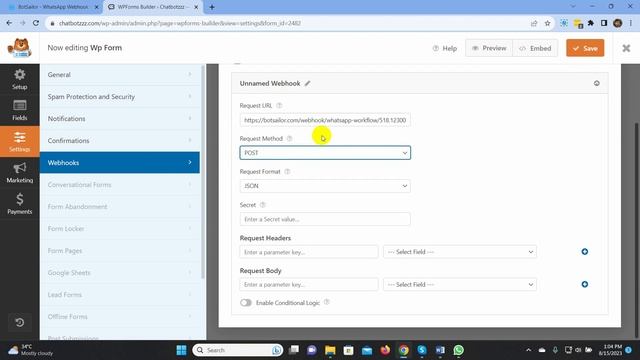
Task: Collapse the Unnamed Webhook block
Action: 596,83
